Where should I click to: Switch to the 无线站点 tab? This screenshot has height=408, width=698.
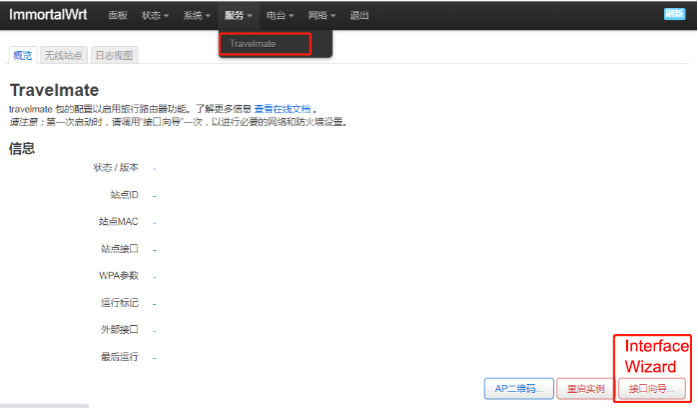pos(64,56)
